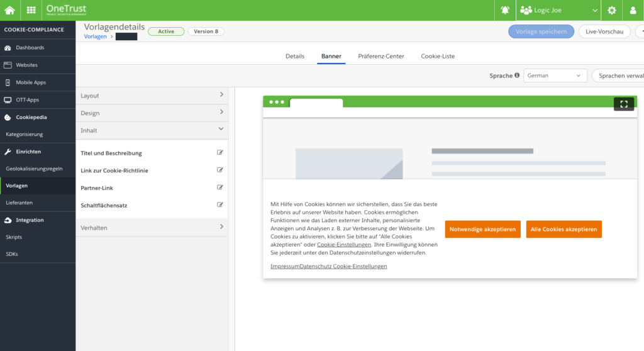The image size is (644, 351).
Task: Click the COOKIE-COMPLIANCE sidebar header
Action: [x=34, y=30]
